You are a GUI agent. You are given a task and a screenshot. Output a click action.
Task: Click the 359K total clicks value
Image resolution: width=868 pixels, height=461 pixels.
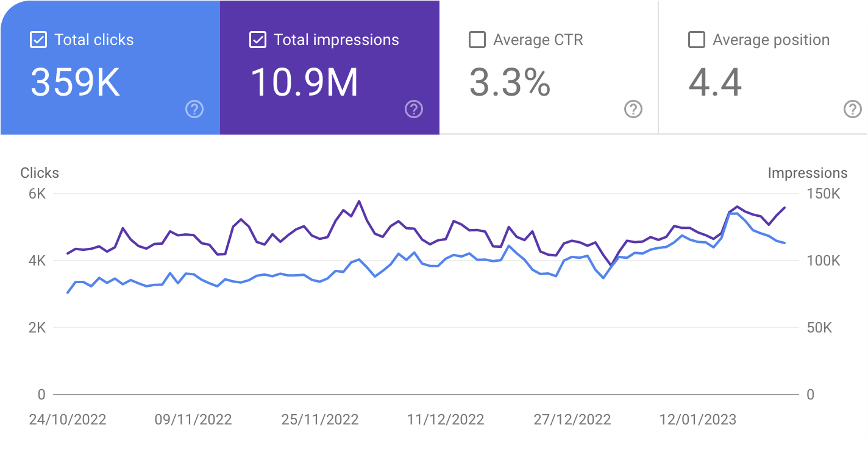tap(74, 82)
